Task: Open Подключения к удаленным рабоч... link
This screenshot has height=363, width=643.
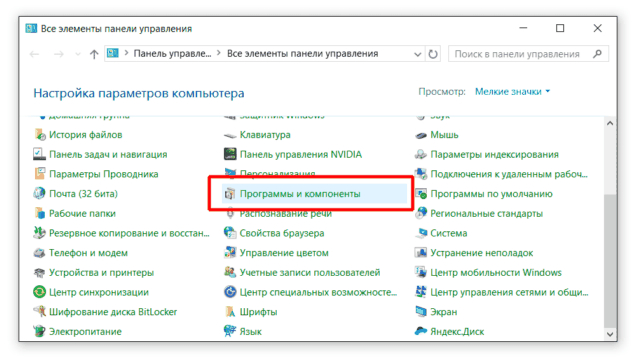Action: pyautogui.click(x=509, y=174)
